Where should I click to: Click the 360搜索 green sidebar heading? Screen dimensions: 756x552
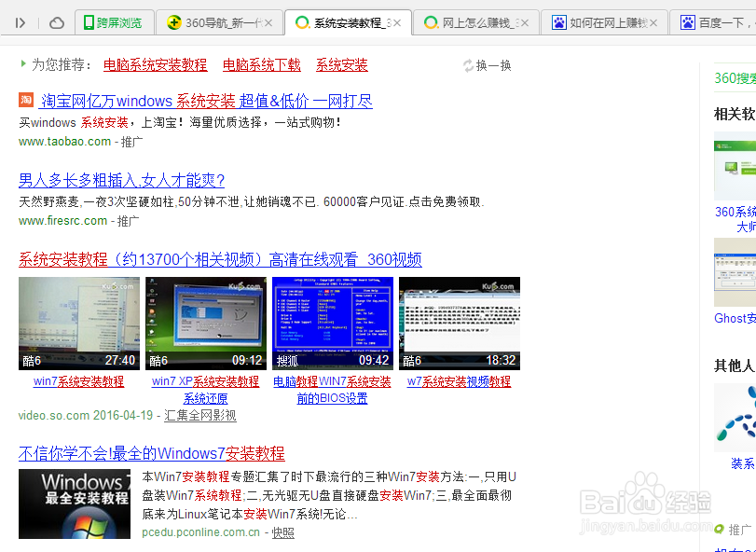735,78
